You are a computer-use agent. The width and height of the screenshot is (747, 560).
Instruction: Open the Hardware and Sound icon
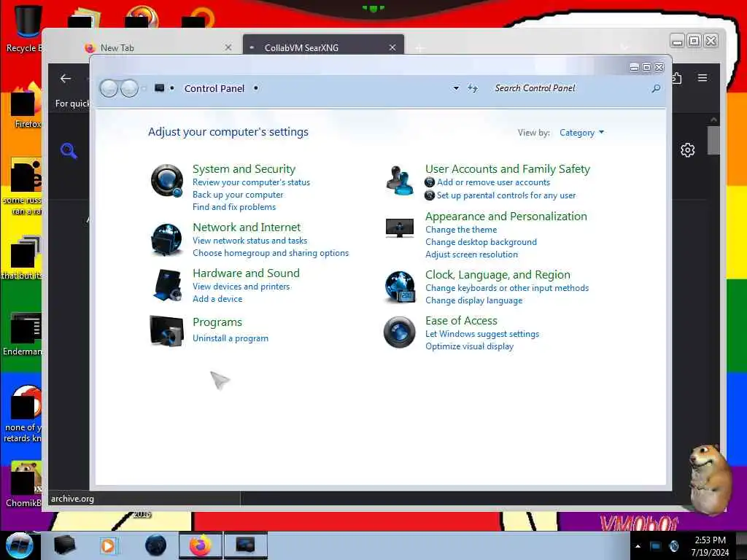(x=167, y=285)
